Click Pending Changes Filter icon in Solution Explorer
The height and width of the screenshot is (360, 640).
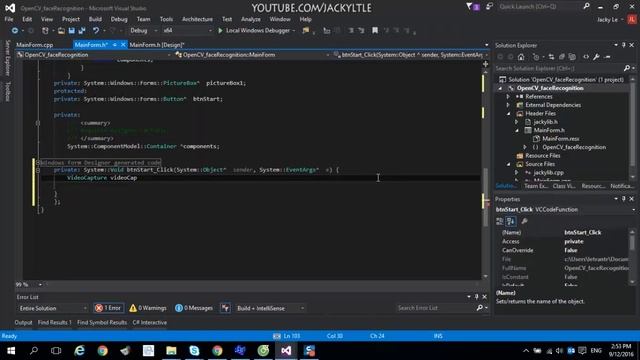pyautogui.click(x=536, y=57)
